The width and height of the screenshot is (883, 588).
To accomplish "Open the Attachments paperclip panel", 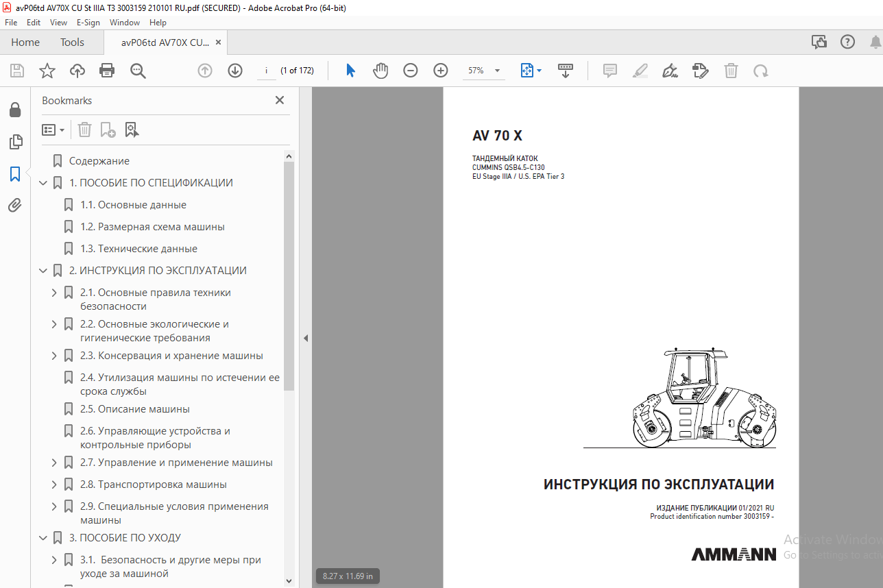I will (x=15, y=206).
